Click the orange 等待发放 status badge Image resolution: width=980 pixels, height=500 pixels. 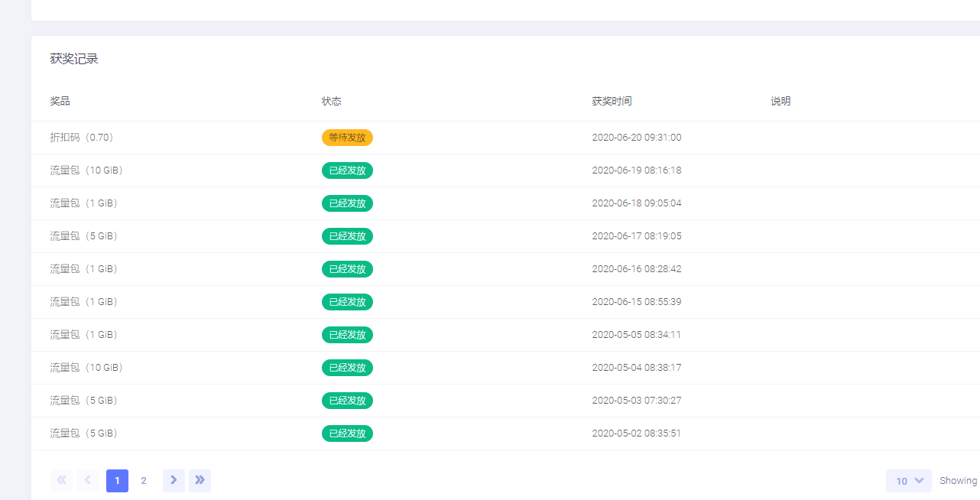coord(347,138)
